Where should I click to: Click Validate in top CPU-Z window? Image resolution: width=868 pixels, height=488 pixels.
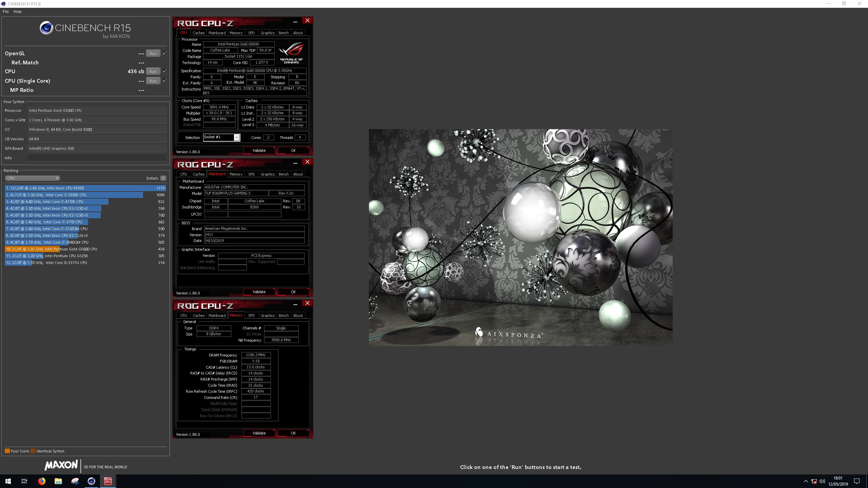coord(259,150)
